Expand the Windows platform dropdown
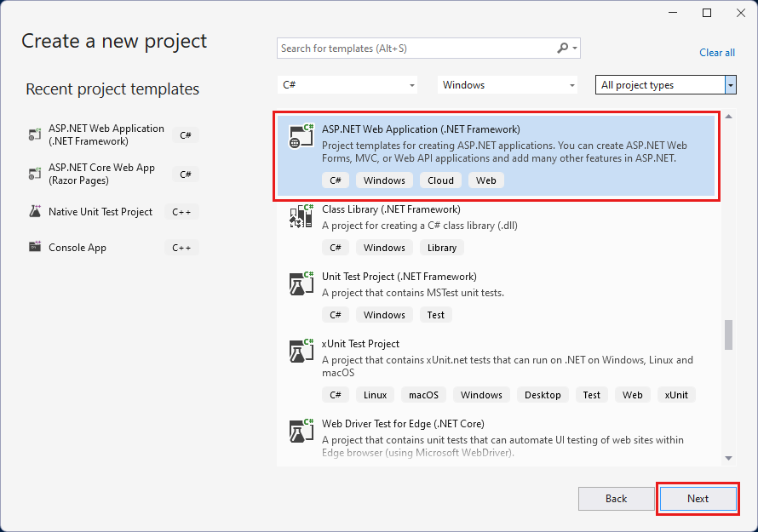 point(506,84)
